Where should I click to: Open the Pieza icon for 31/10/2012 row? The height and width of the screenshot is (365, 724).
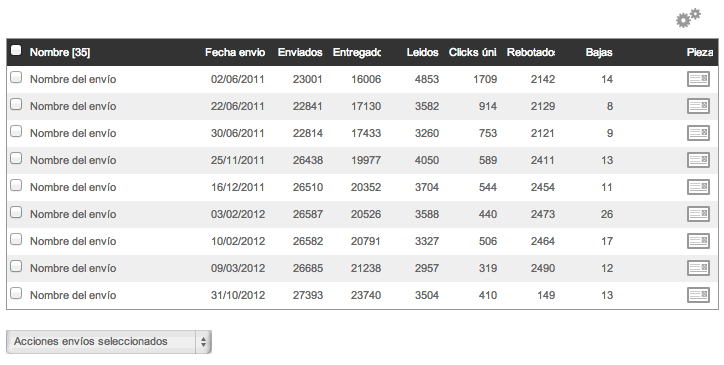698,295
